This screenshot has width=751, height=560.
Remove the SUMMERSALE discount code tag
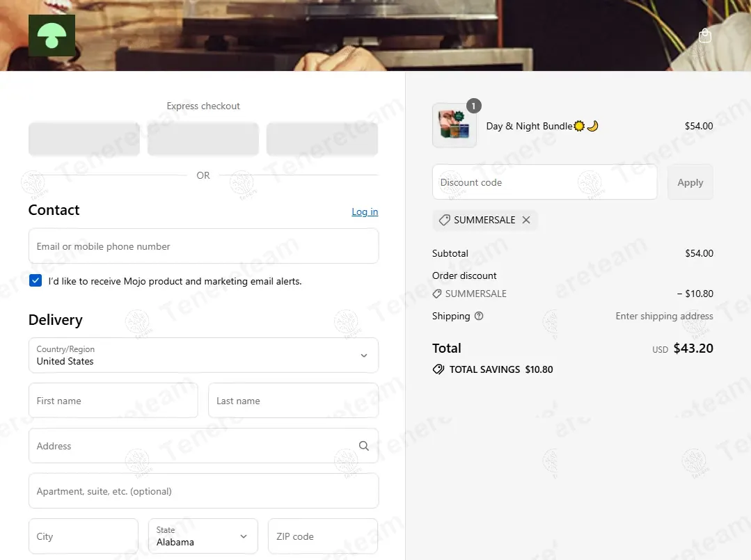point(526,220)
